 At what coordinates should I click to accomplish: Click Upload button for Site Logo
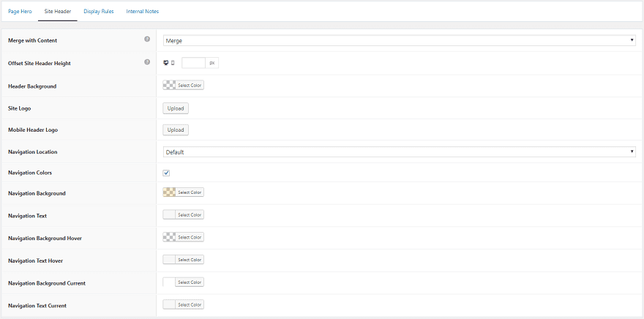click(176, 108)
